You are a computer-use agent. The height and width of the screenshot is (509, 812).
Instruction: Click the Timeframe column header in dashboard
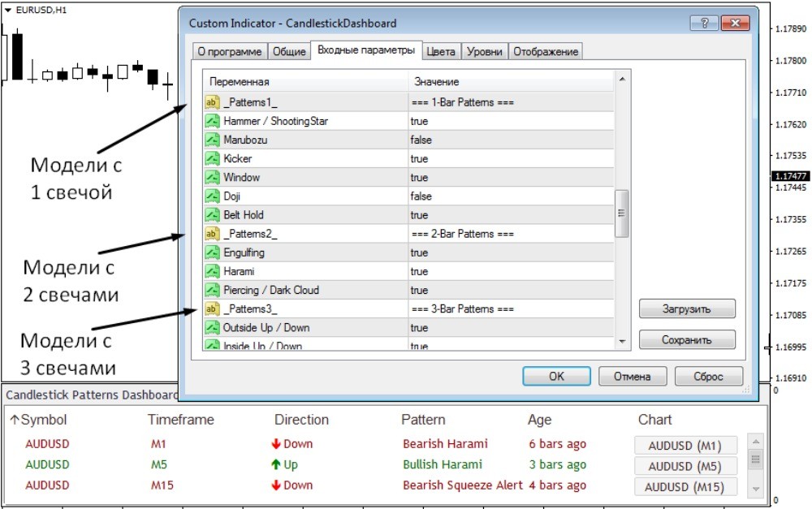tap(181, 420)
